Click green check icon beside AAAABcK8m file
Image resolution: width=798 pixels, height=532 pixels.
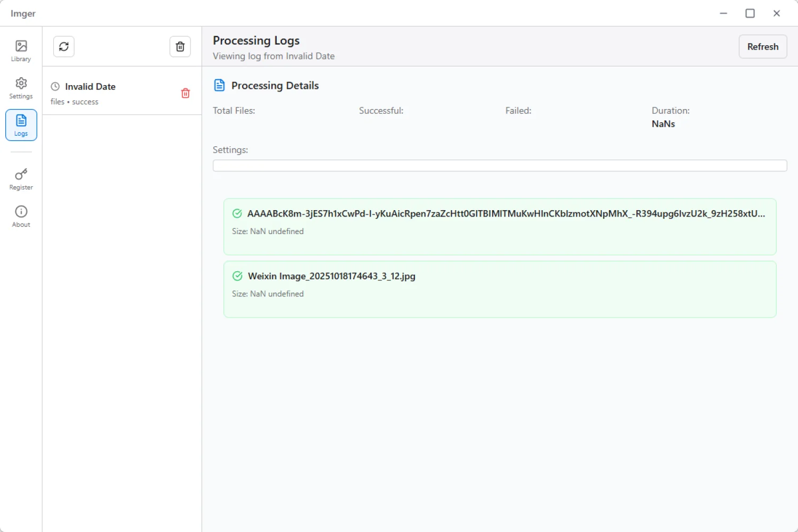pos(237,214)
